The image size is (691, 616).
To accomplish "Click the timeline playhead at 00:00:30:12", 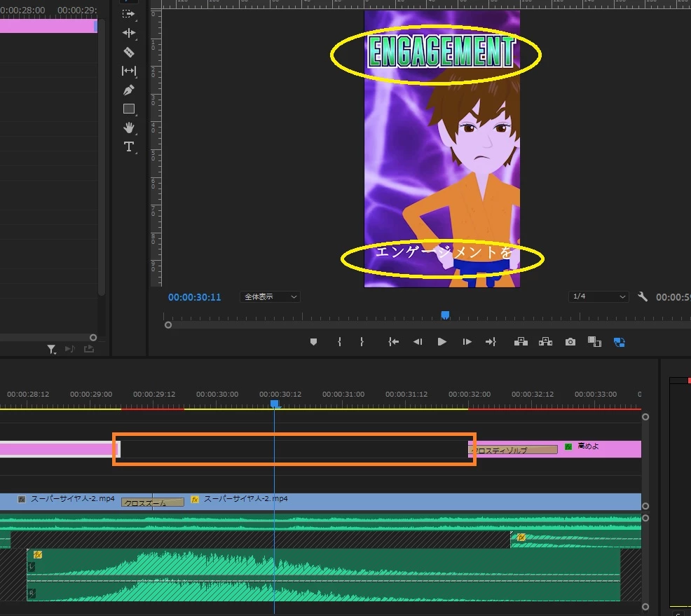I will 275,404.
